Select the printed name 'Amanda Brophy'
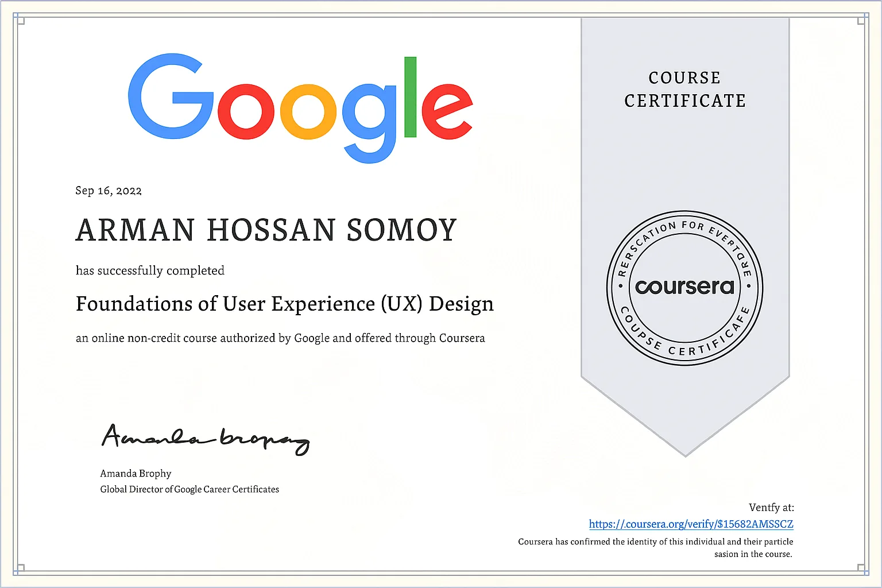 [x=136, y=473]
